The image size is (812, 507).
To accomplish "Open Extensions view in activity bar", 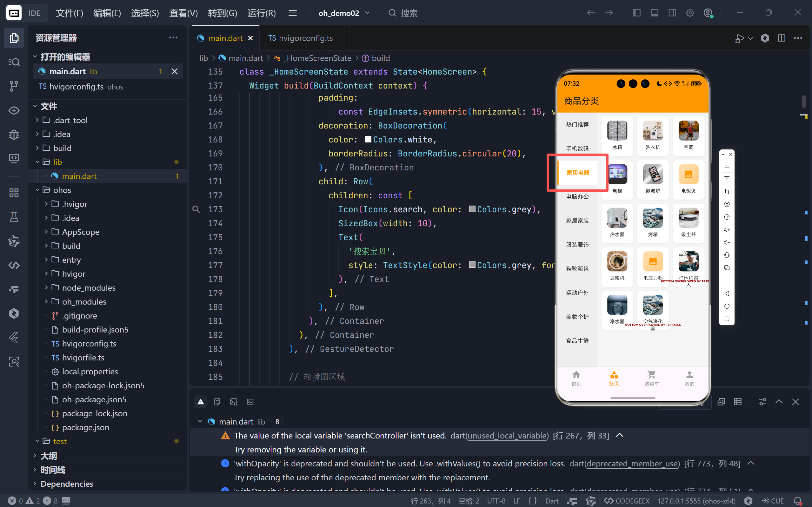I will [14, 193].
